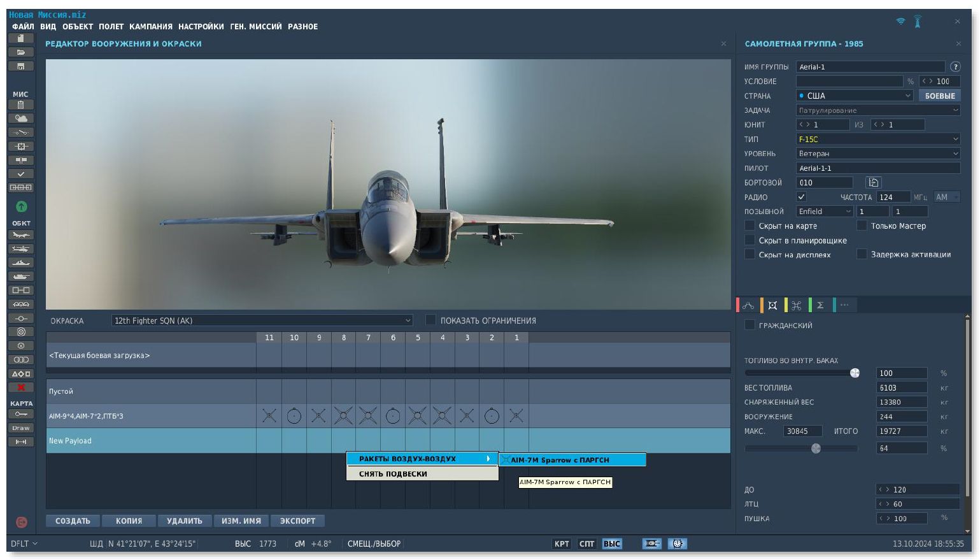
Task: Click the ЭКСПОРТ button
Action: pos(297,521)
